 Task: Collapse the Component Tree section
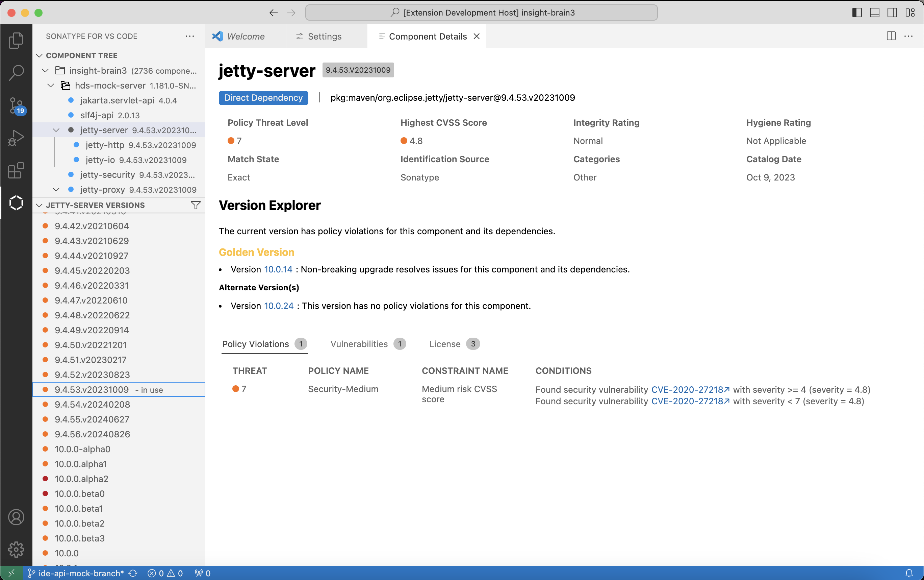pyautogui.click(x=39, y=56)
